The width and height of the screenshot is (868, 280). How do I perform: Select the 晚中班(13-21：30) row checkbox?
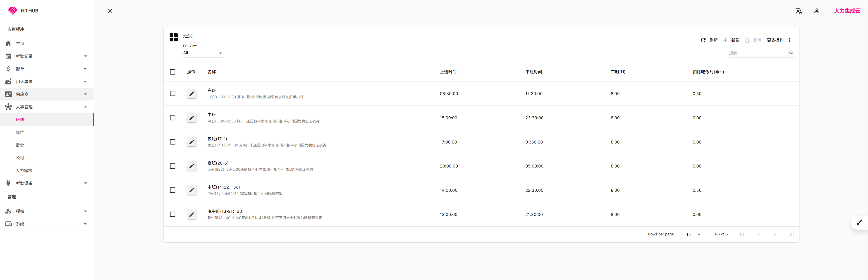(x=172, y=214)
